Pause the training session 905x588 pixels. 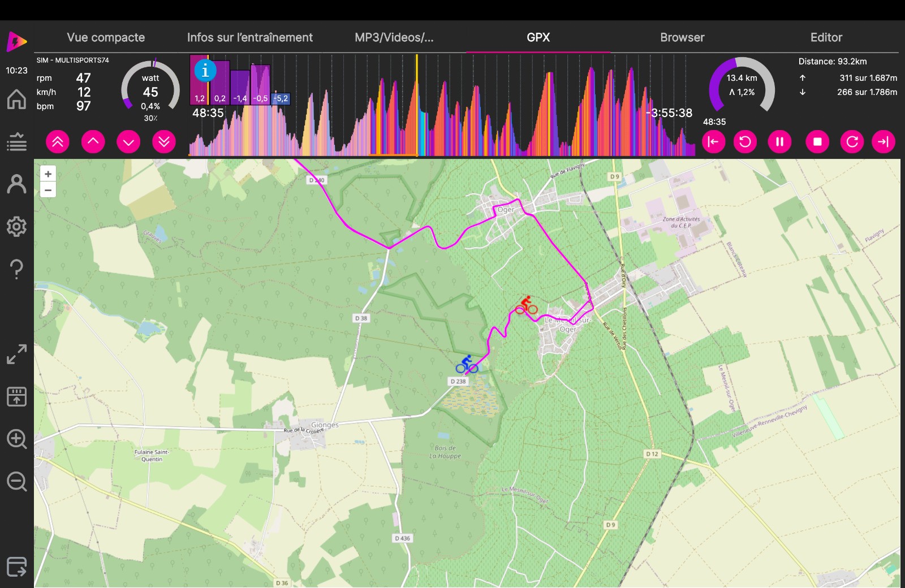click(x=779, y=141)
